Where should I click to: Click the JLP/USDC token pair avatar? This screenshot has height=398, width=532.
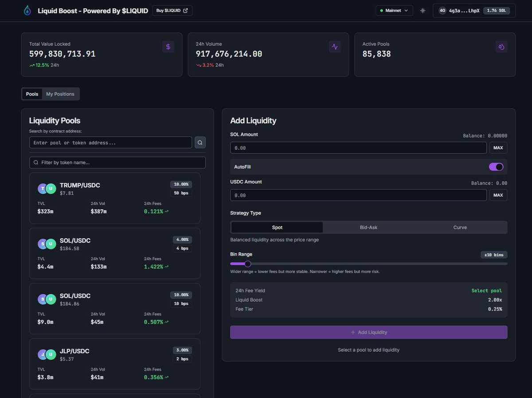[x=47, y=354]
